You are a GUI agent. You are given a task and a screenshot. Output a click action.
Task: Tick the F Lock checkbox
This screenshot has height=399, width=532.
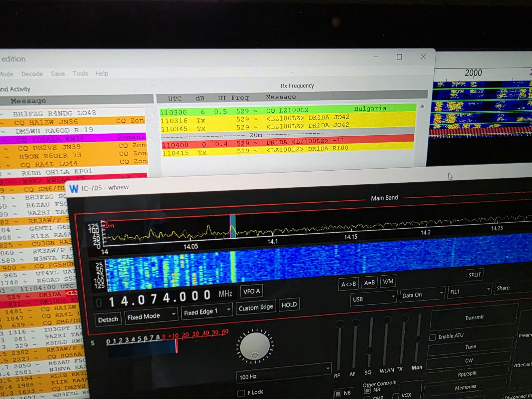pos(241,393)
